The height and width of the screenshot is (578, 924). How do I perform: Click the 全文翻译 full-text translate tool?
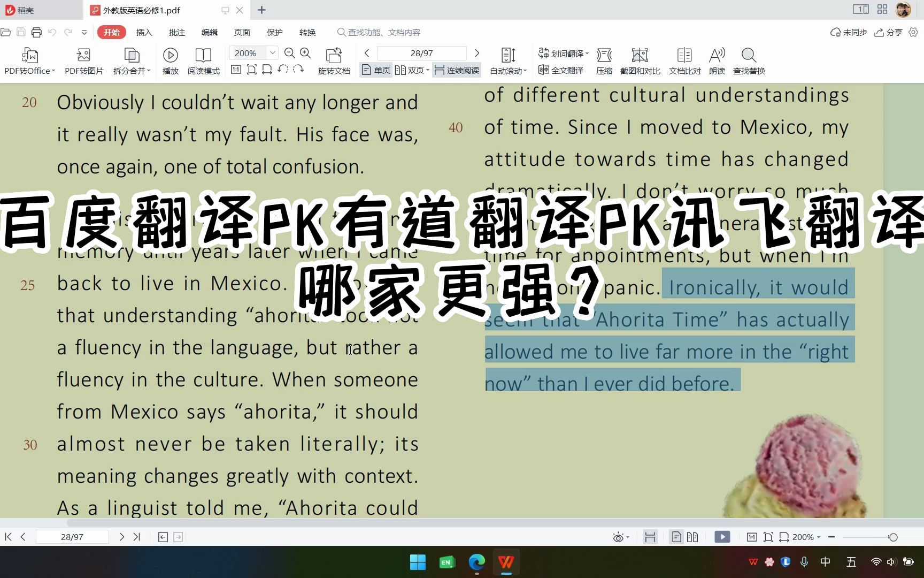point(561,70)
